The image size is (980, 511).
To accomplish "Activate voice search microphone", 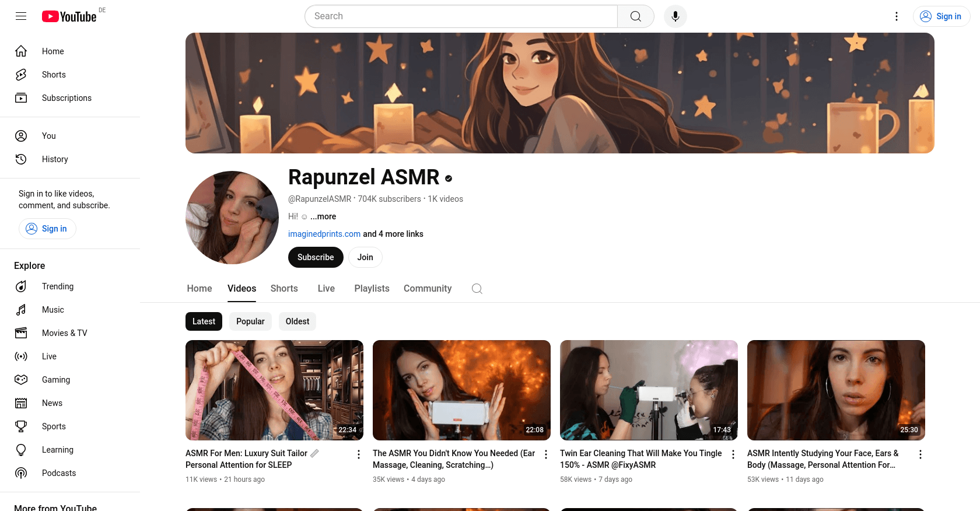I will coord(675,16).
